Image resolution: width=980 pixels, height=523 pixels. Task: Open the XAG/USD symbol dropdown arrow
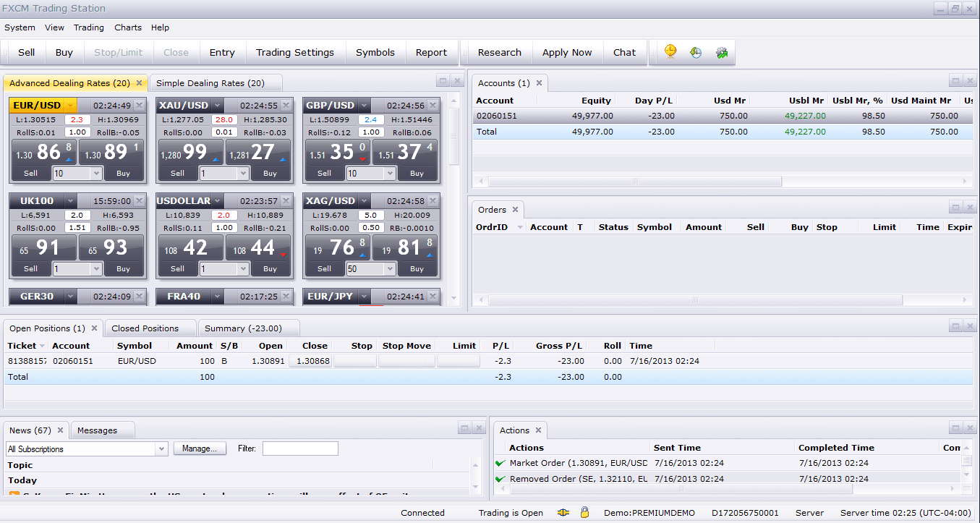click(x=365, y=201)
